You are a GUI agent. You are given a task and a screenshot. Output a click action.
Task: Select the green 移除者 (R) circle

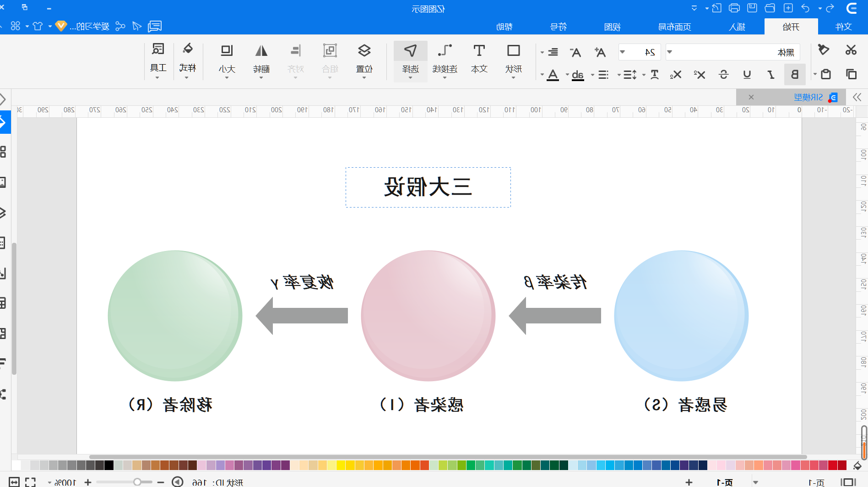pyautogui.click(x=175, y=316)
